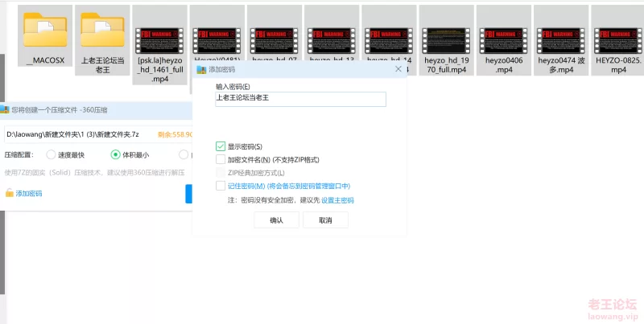The width and height of the screenshot is (644, 324).
Task: Select the HEYZO-0825.mp4 video thumbnail
Action: [617, 40]
